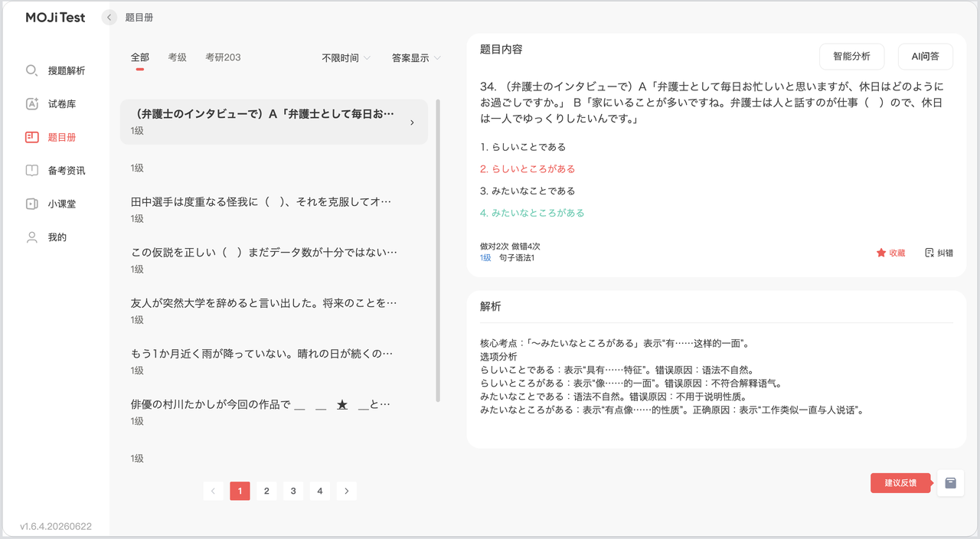Select answer option 4. みたいなところがある

point(532,213)
